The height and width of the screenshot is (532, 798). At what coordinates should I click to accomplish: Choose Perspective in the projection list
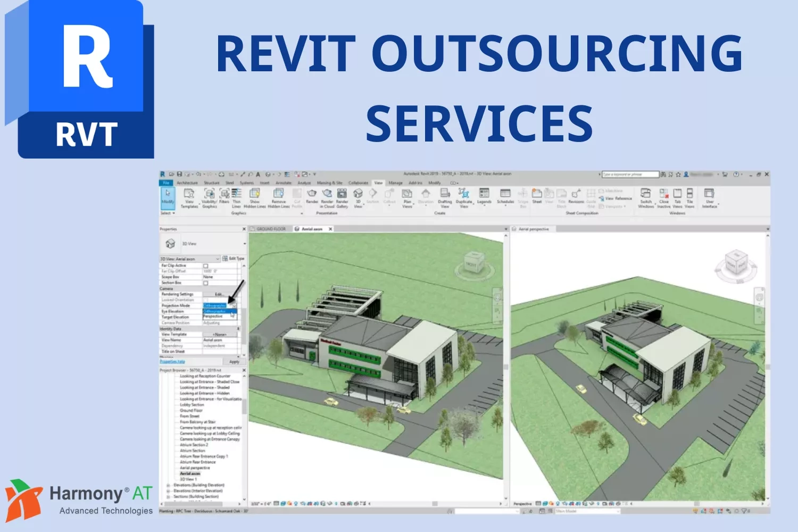click(x=219, y=317)
